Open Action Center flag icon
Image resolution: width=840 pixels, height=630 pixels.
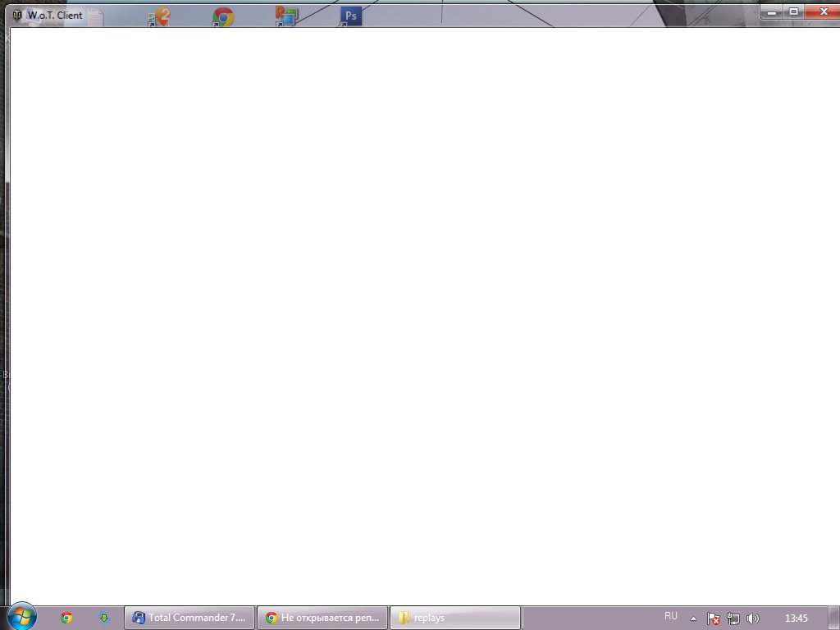click(713, 619)
